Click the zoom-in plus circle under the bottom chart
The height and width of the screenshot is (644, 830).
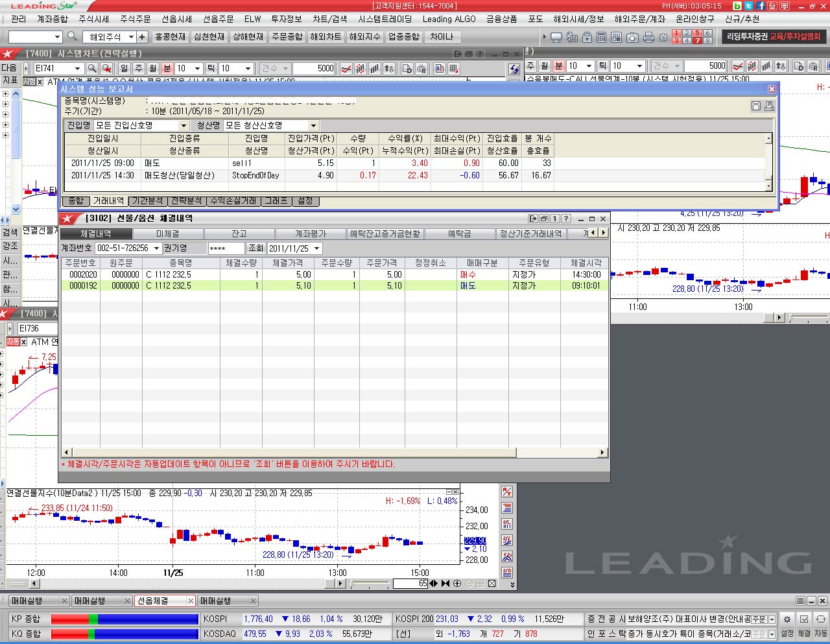[457, 584]
